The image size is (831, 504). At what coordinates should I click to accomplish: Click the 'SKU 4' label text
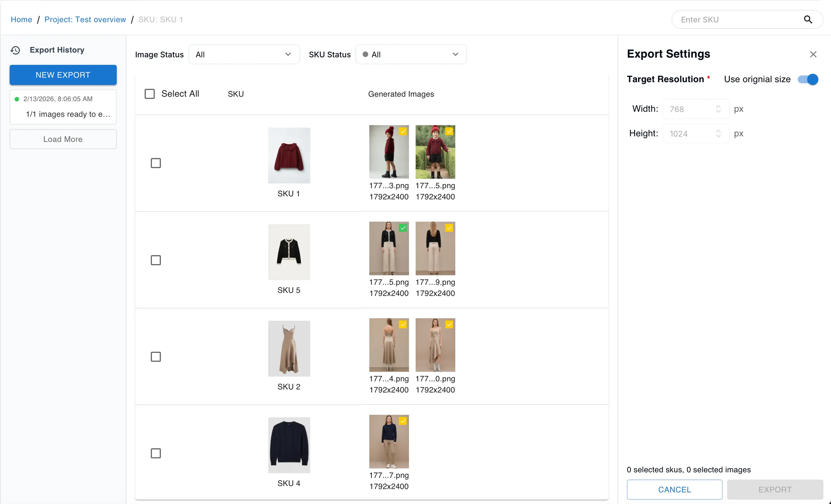pos(289,483)
